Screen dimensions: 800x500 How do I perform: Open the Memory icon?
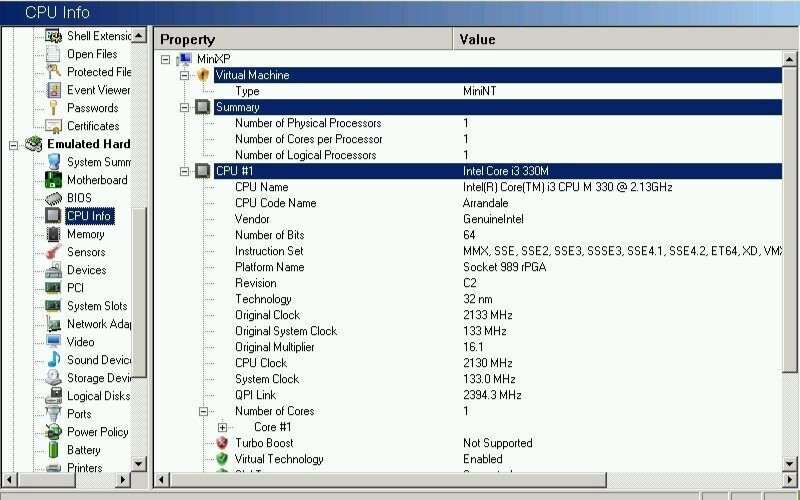(x=53, y=234)
